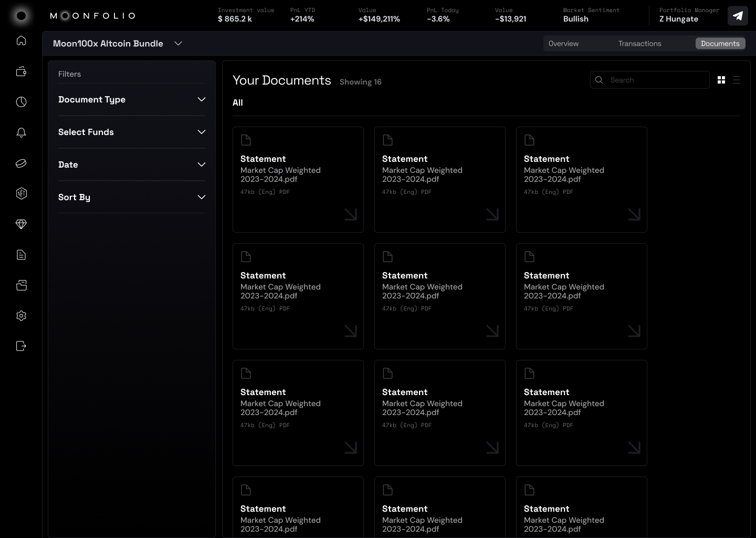Expand the Date filter

click(132, 164)
